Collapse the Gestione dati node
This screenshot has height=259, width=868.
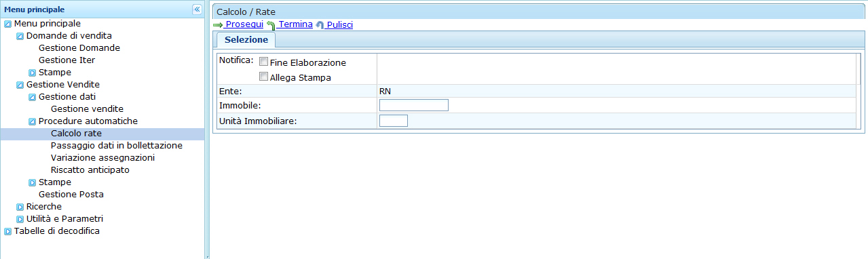(33, 97)
